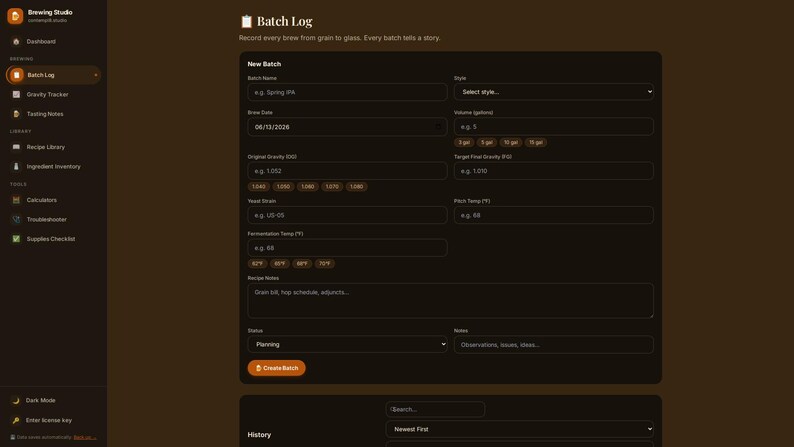The image size is (794, 447).
Task: Toggle Dark Mode
Action: point(53,400)
